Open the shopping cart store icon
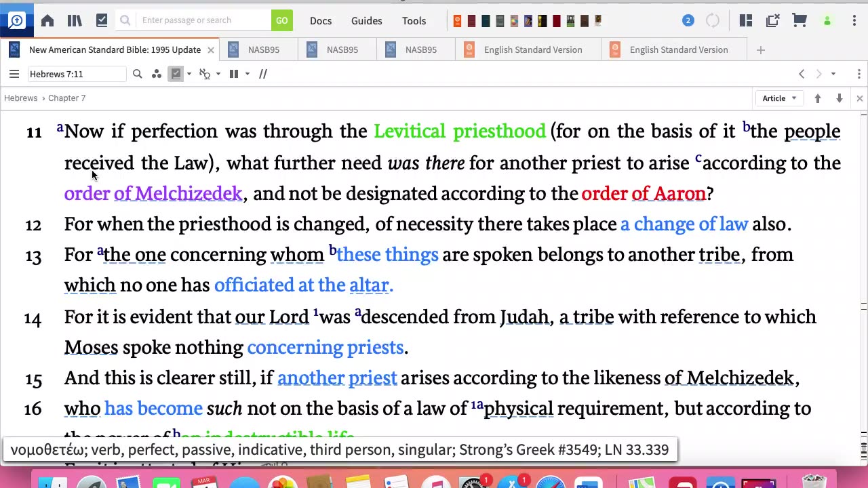 coord(800,20)
